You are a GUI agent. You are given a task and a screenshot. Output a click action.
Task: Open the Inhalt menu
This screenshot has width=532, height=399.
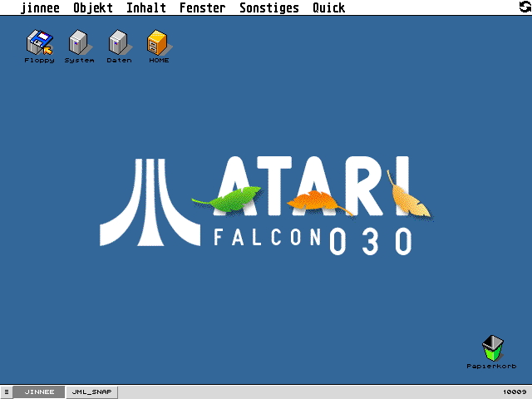click(x=146, y=7)
